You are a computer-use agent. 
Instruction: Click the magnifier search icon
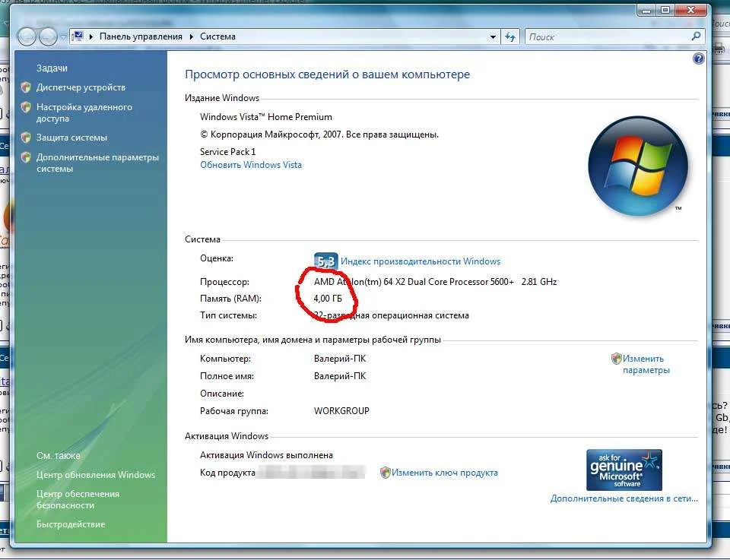696,36
